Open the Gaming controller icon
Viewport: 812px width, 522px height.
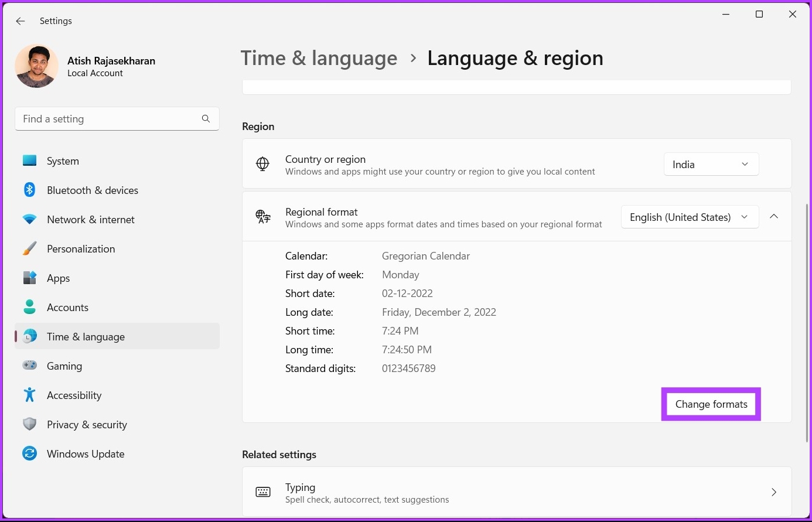[29, 366]
